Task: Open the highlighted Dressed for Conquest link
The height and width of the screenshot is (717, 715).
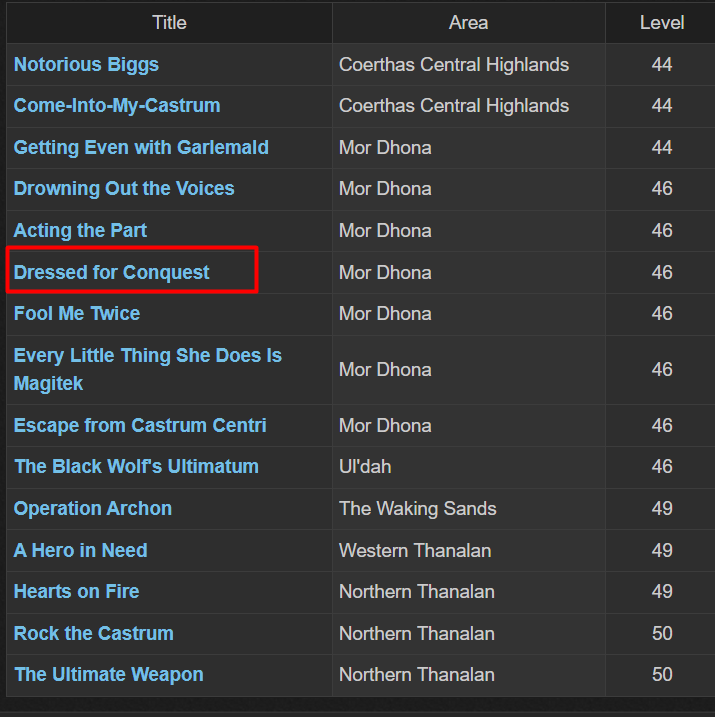Action: point(112,273)
